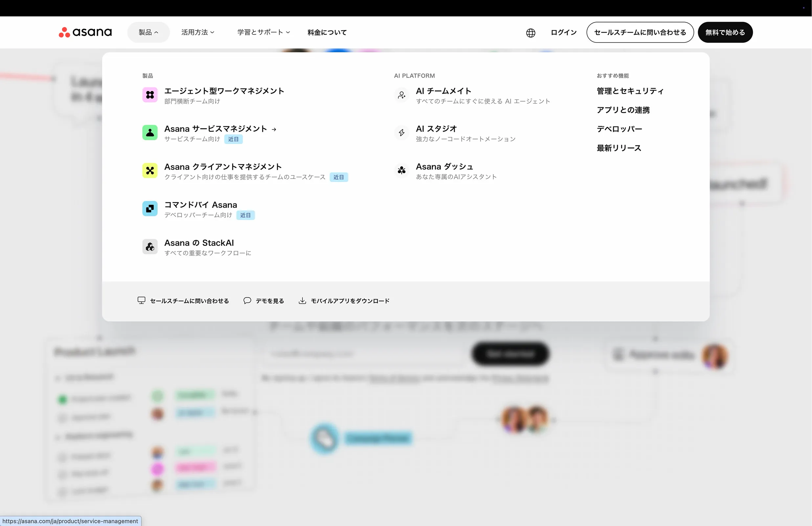This screenshot has width=812, height=526.
Task: Click the ログイン link
Action: tap(564, 33)
